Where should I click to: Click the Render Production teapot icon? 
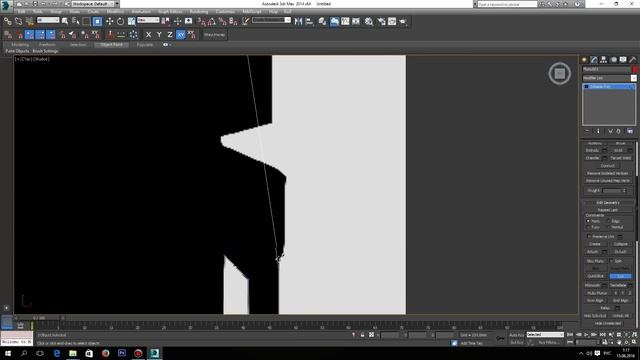click(403, 21)
